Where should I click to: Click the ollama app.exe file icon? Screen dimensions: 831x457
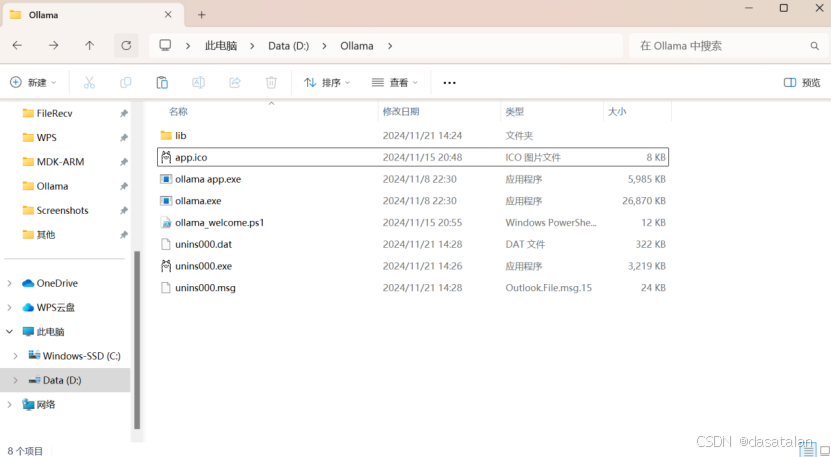[166, 179]
